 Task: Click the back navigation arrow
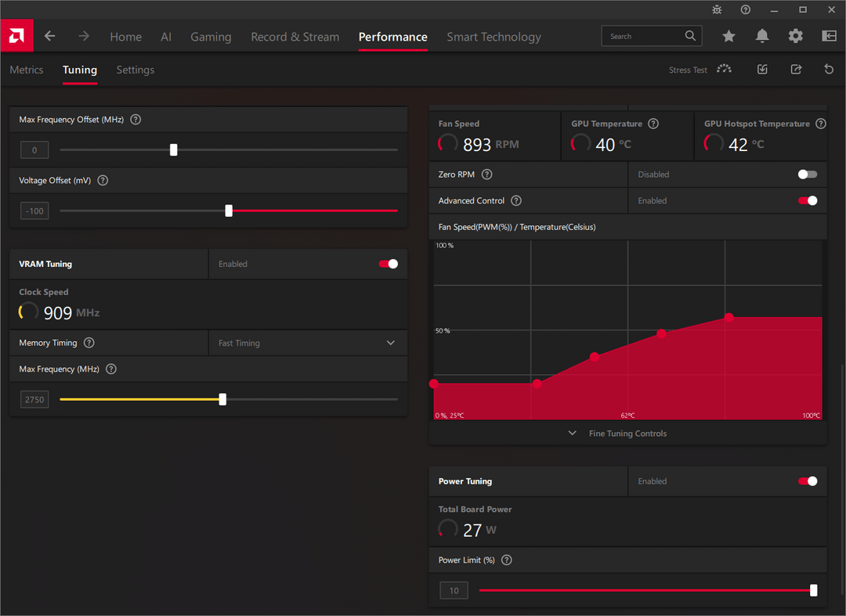tap(49, 36)
